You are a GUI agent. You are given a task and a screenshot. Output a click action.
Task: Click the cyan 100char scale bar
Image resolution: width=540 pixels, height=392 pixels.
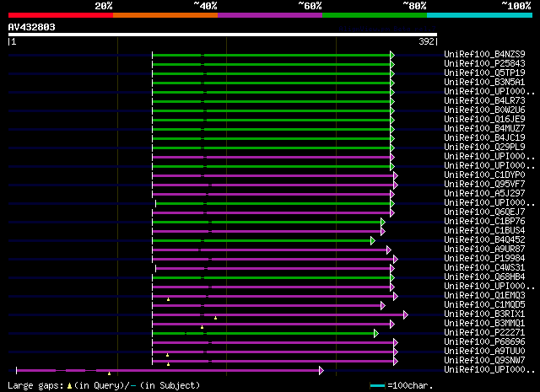[x=377, y=386]
